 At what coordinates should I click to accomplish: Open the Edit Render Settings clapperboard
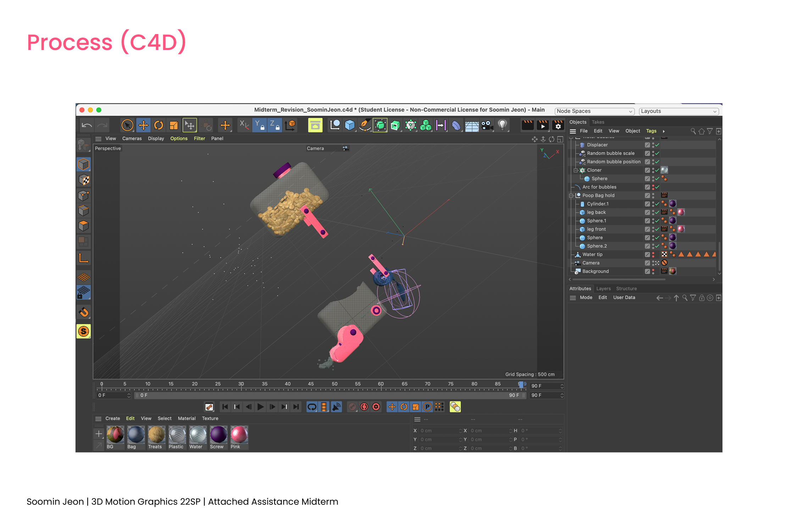coord(558,125)
